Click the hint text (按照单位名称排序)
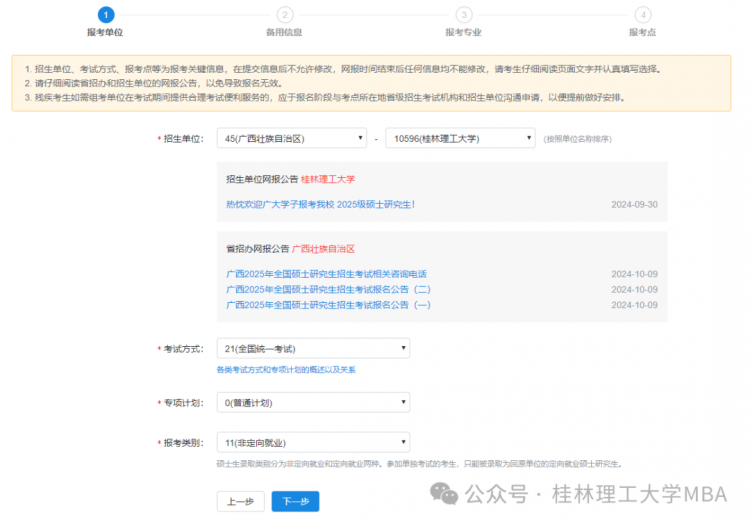750x524 pixels. [577, 139]
